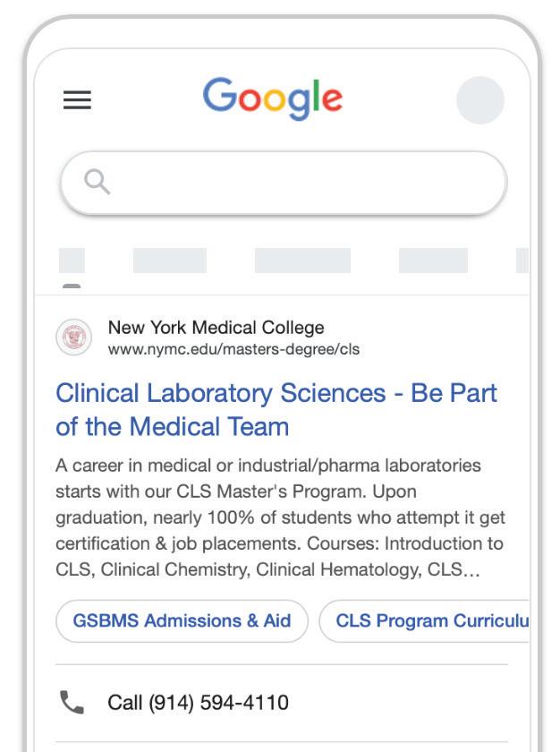
Task: Click the New York Medical College site name
Action: [216, 328]
